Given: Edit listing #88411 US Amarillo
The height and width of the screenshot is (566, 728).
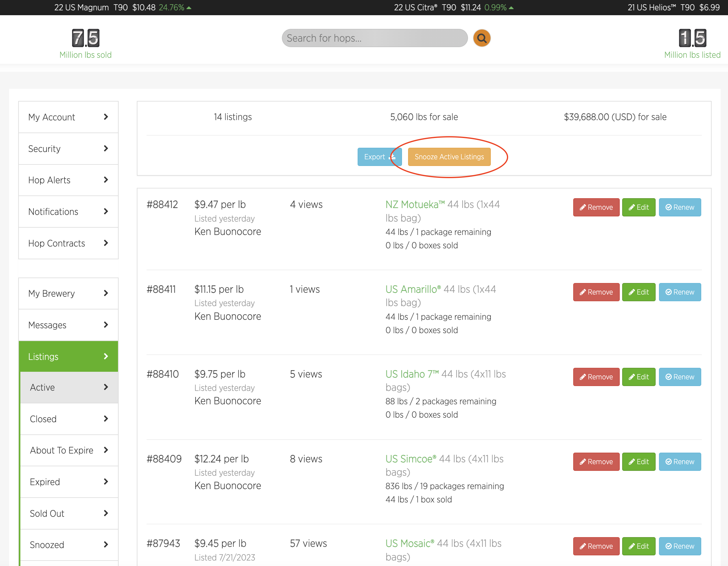Looking at the screenshot, I should coord(639,292).
